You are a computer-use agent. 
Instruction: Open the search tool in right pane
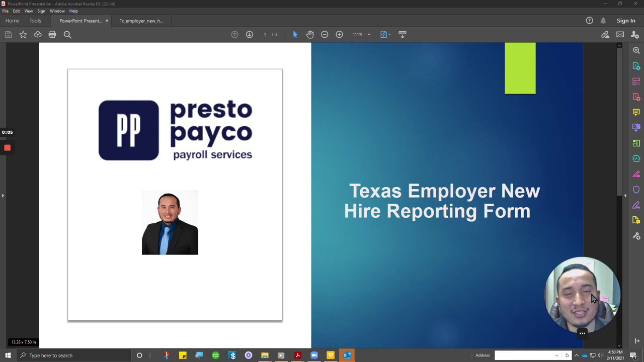point(636,50)
